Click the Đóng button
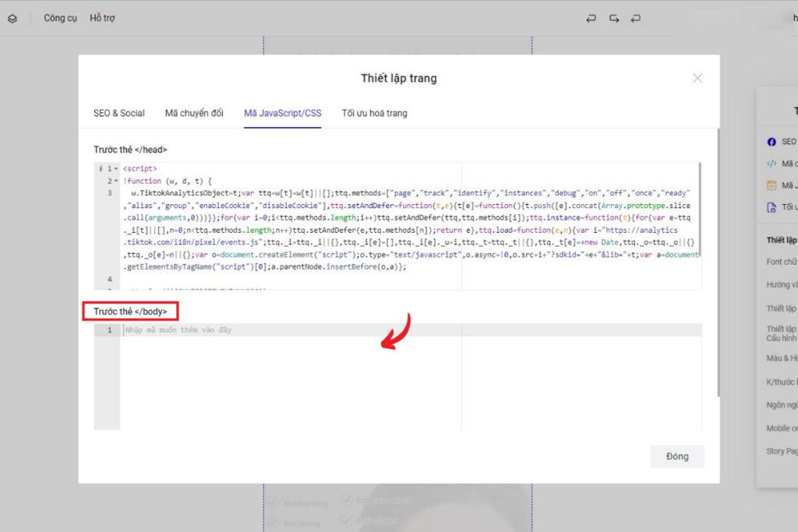Image resolution: width=798 pixels, height=532 pixels. point(677,456)
